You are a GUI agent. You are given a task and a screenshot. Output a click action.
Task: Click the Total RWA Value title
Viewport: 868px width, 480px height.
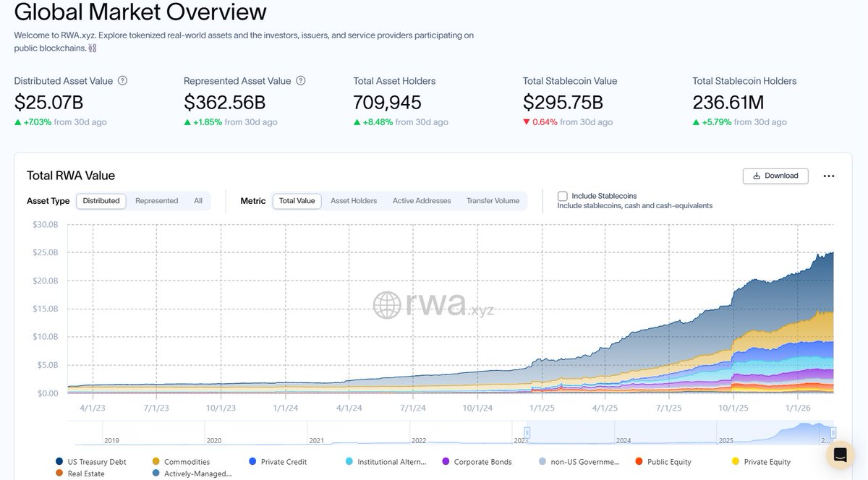tap(71, 176)
